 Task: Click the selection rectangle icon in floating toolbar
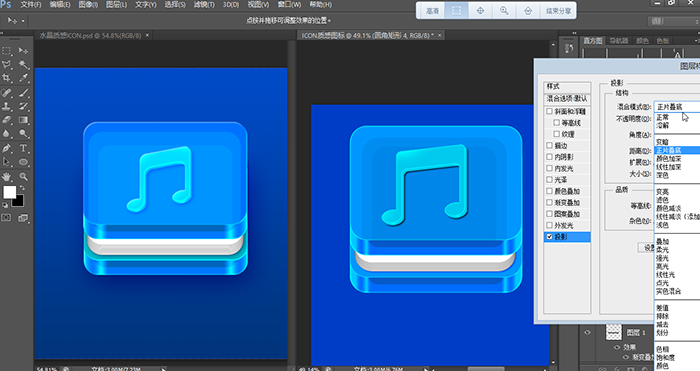(x=456, y=11)
